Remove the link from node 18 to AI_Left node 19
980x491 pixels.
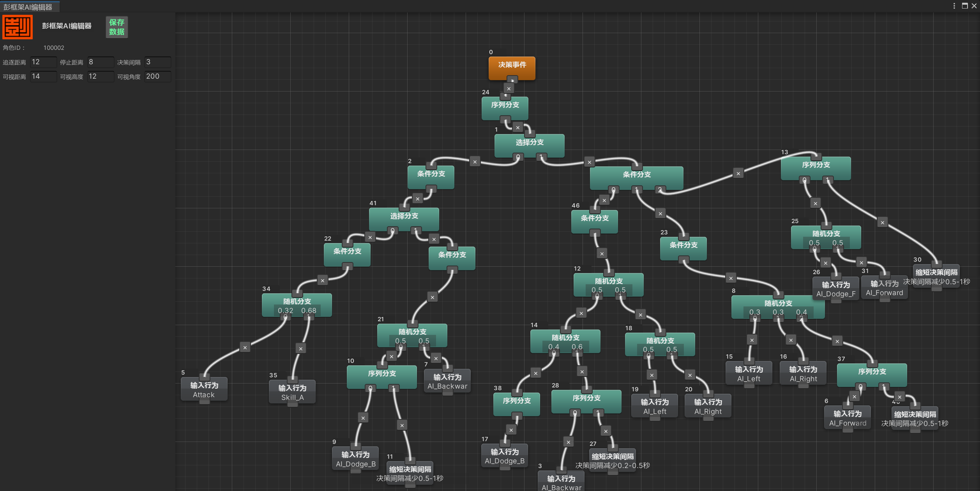[652, 375]
